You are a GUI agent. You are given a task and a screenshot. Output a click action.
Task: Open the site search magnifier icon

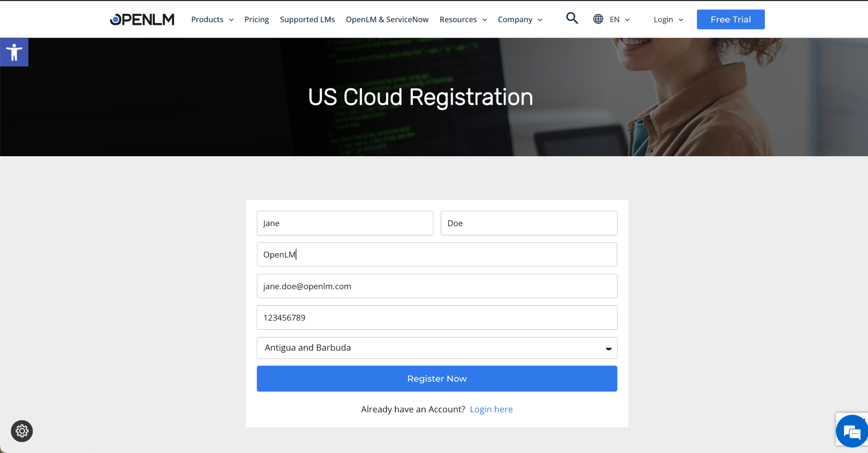tap(572, 18)
